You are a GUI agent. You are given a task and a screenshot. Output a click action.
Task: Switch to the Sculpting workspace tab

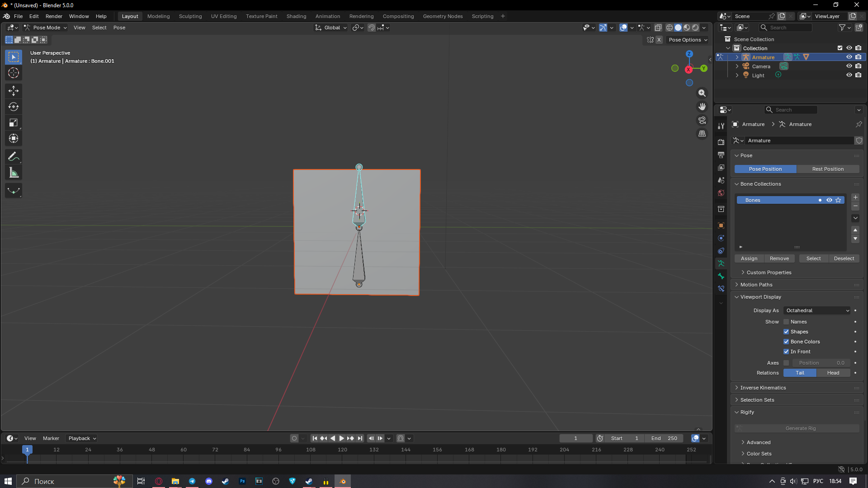(x=190, y=16)
